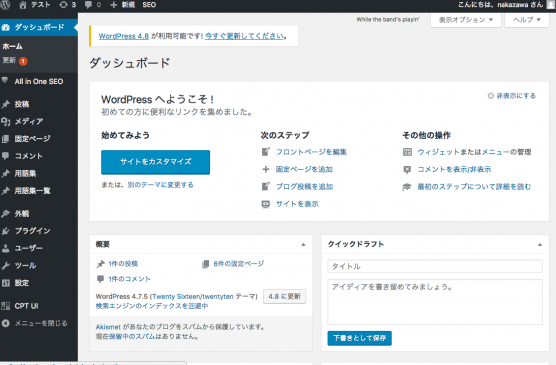Click 下書きとして保存 button
Screen dimensions: 556x365
360,338
